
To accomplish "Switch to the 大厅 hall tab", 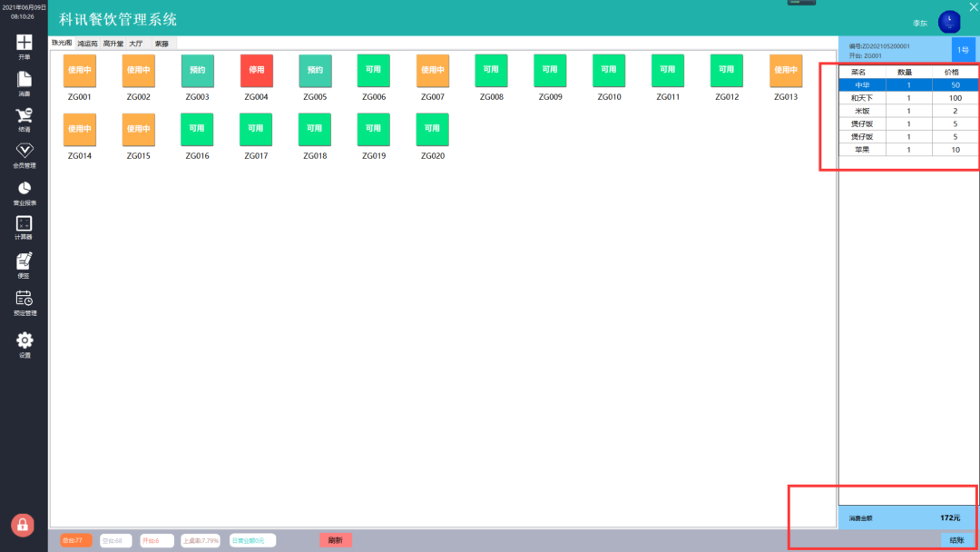I will point(137,44).
